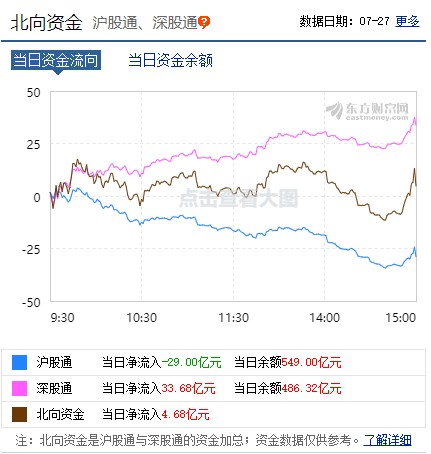Click the 15:00 time axis label
This screenshot has width=431, height=454.
pos(401,318)
